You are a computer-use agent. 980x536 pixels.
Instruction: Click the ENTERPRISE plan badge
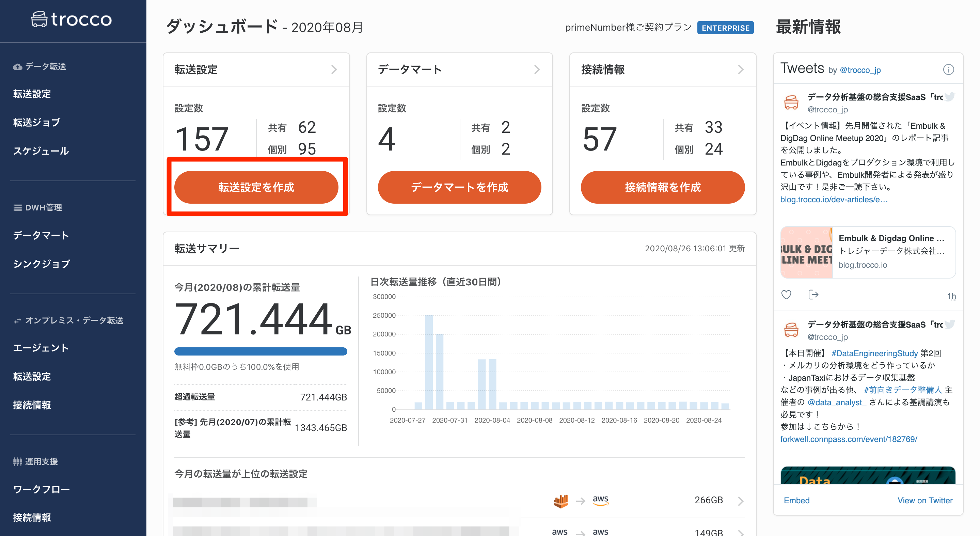[725, 28]
